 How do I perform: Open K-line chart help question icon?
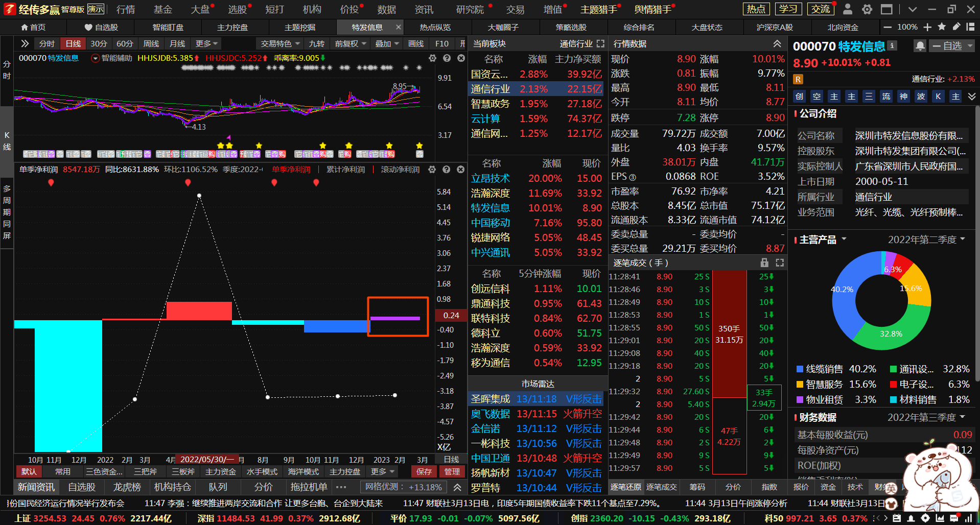click(x=447, y=58)
